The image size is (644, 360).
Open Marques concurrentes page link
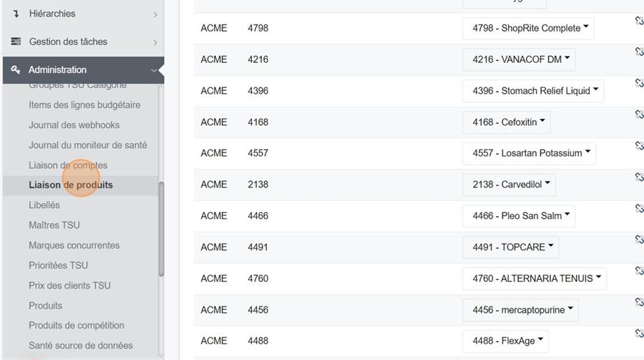74,245
